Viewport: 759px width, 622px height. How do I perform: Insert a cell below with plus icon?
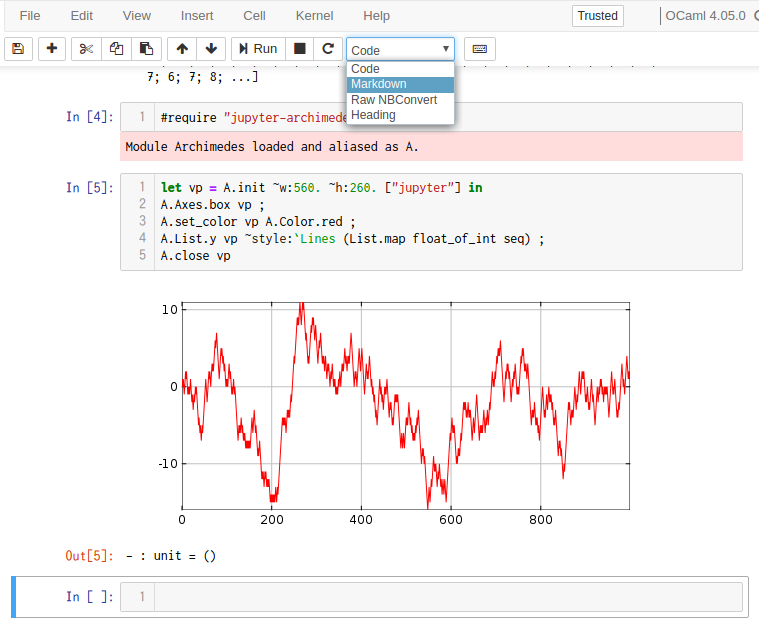click(52, 49)
